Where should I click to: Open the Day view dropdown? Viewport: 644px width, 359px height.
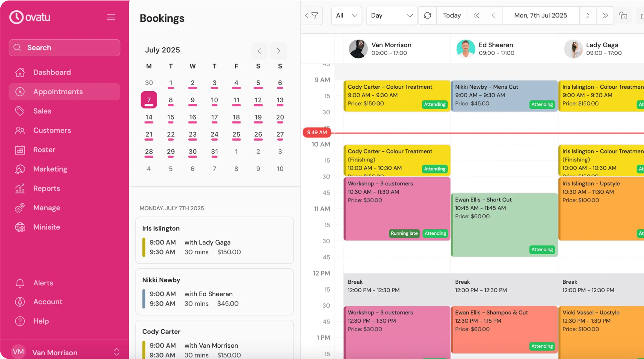tap(392, 15)
